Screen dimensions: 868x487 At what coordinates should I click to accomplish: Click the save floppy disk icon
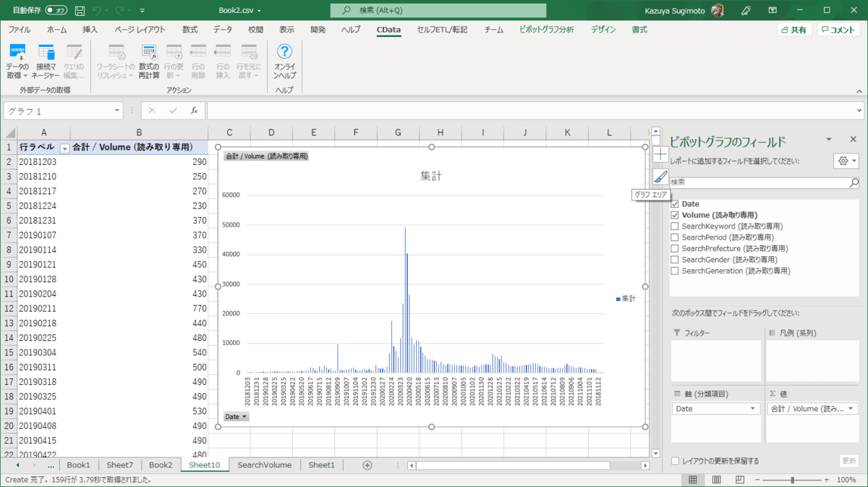80,11
